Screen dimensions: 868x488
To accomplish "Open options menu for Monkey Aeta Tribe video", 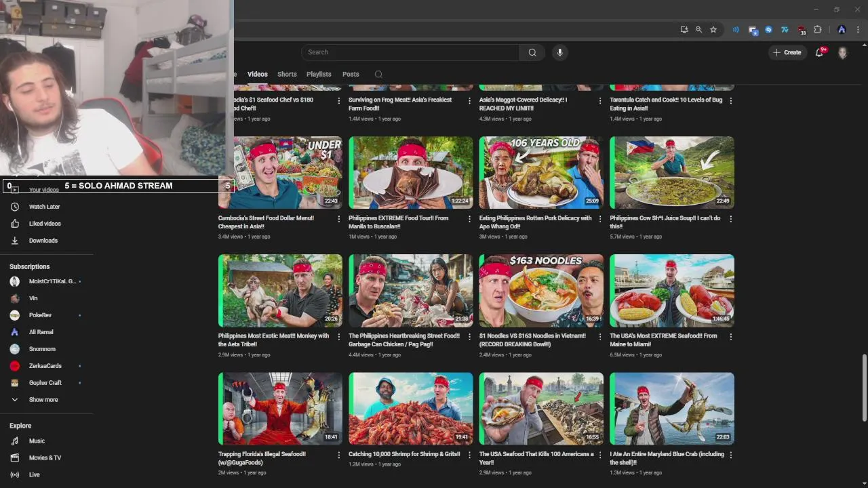I will [x=339, y=337].
